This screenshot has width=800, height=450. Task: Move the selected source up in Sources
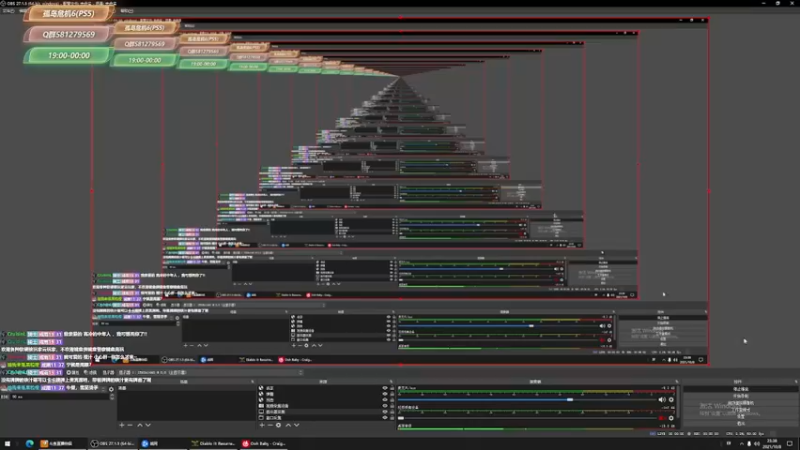[x=288, y=425]
